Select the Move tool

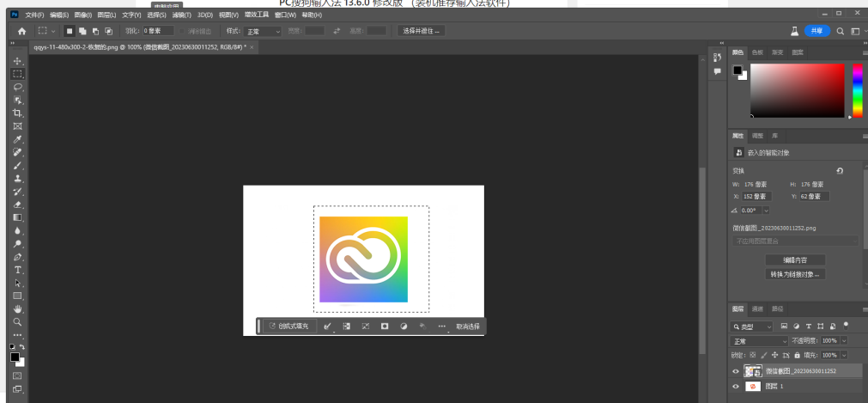coord(18,60)
